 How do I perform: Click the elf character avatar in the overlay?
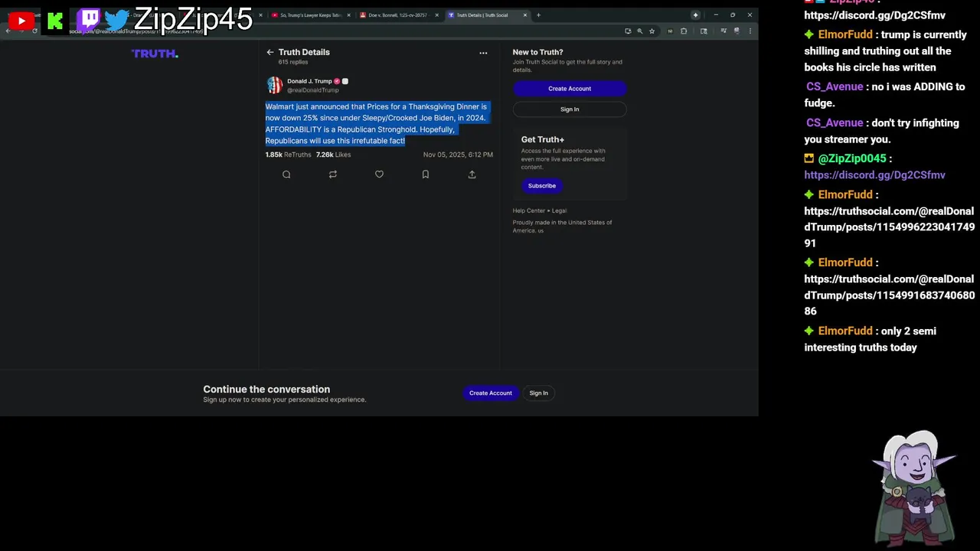914,487
